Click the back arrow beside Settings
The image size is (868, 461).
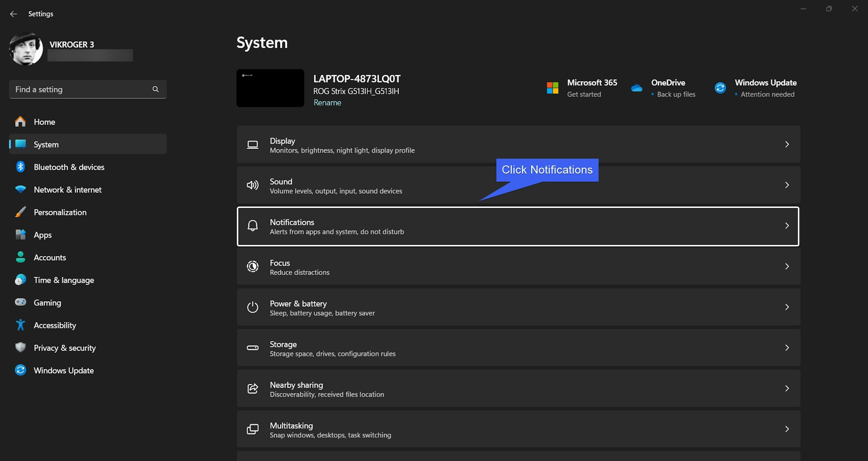pyautogui.click(x=14, y=14)
